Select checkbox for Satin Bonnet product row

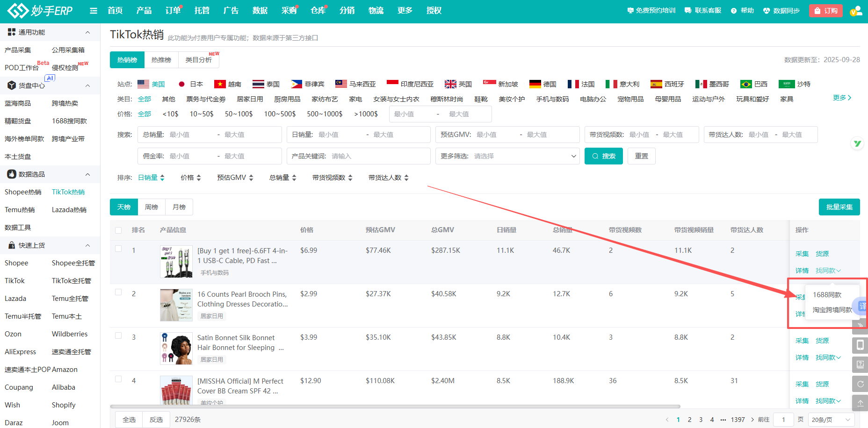(118, 336)
